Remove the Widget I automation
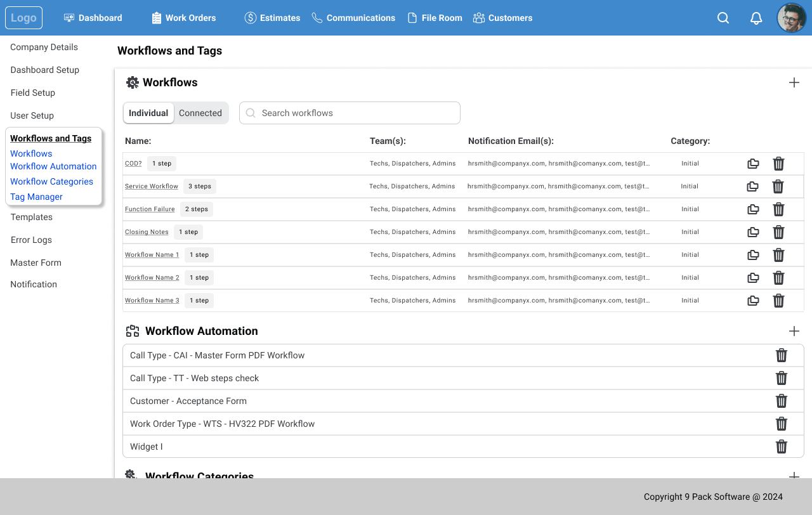 pos(781,447)
